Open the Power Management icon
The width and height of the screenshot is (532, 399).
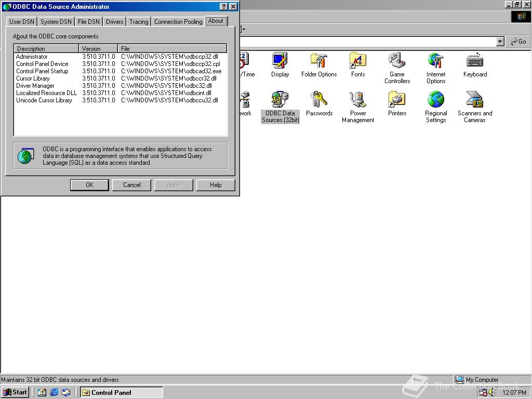358,107
